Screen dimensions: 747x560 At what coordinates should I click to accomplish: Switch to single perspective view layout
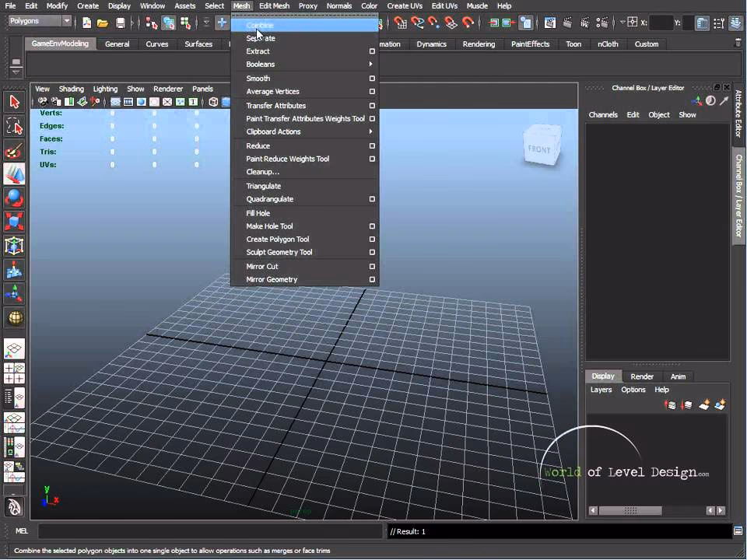pyautogui.click(x=14, y=349)
